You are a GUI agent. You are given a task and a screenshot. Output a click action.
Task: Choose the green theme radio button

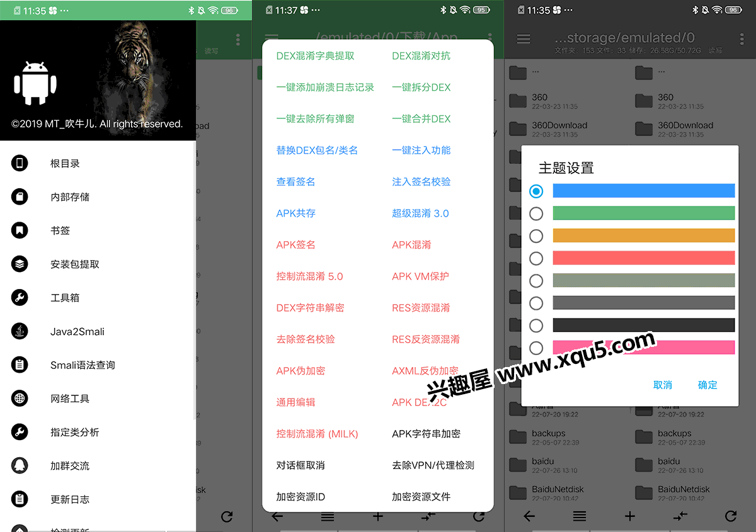point(536,213)
